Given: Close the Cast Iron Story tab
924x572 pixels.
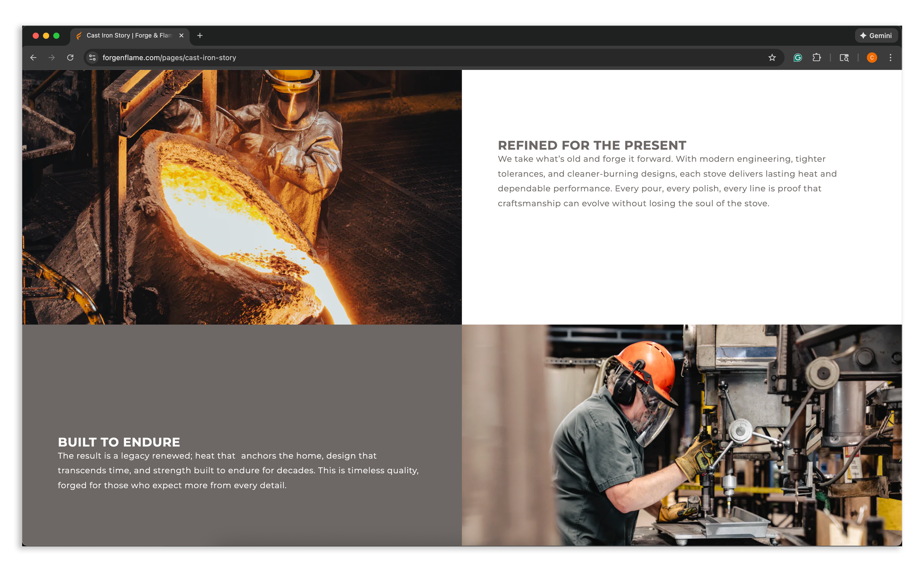Looking at the screenshot, I should point(181,35).
